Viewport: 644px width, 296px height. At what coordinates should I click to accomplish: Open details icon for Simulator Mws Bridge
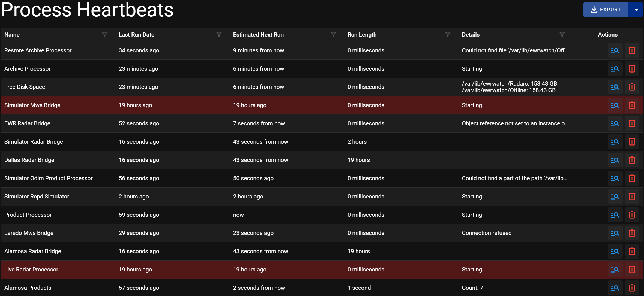(x=615, y=105)
